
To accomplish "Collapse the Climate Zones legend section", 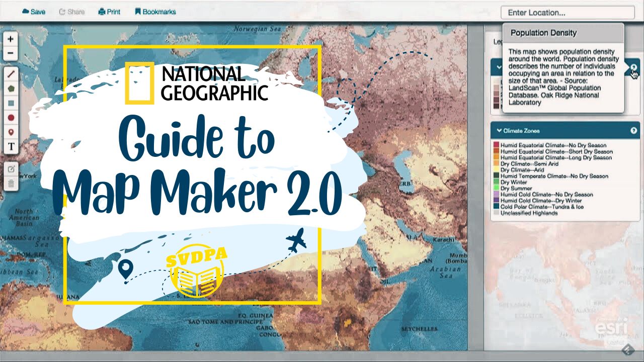I will (x=500, y=131).
